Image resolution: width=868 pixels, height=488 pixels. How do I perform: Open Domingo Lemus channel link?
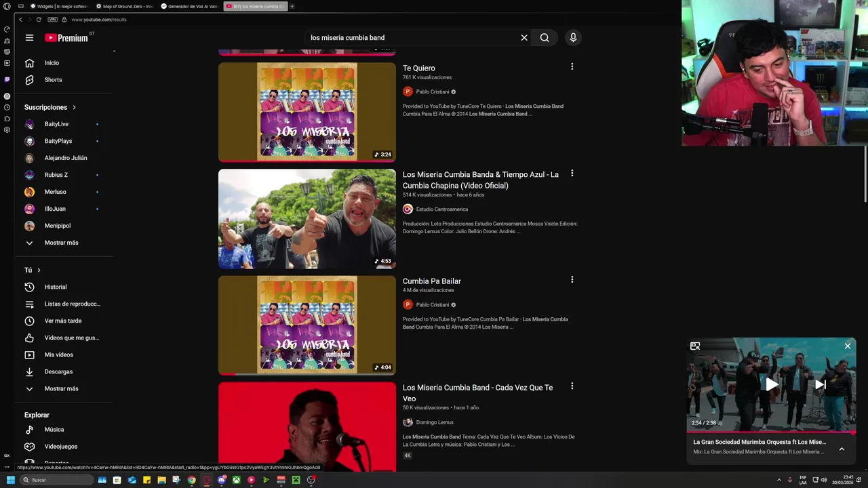(435, 422)
